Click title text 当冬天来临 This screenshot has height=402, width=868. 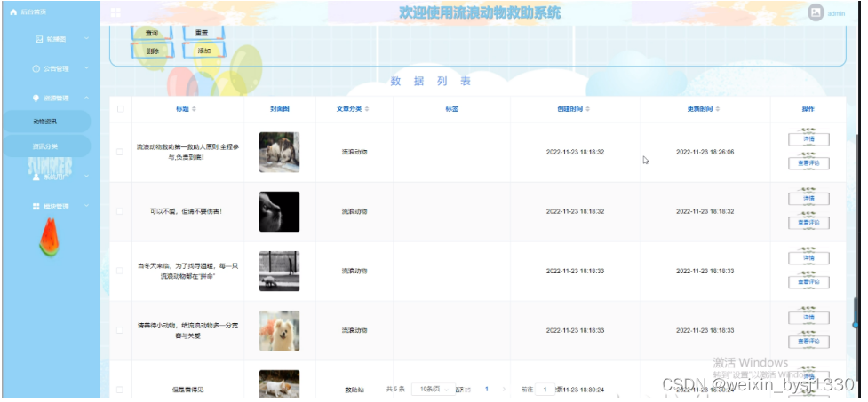pos(187,271)
